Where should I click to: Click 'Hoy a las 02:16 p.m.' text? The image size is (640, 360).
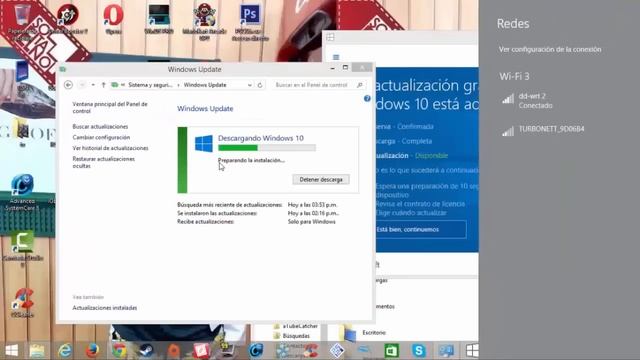coord(313,213)
